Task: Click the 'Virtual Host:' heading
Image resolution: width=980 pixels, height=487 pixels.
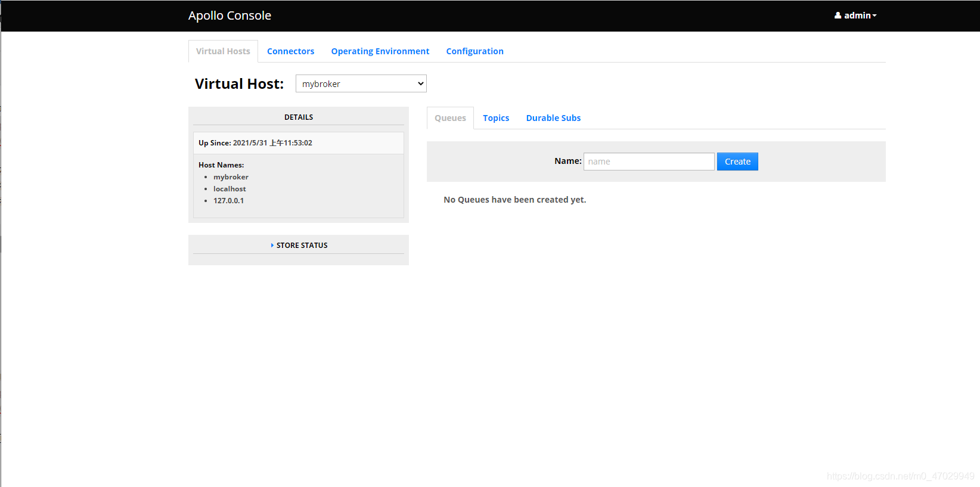Action: tap(239, 84)
